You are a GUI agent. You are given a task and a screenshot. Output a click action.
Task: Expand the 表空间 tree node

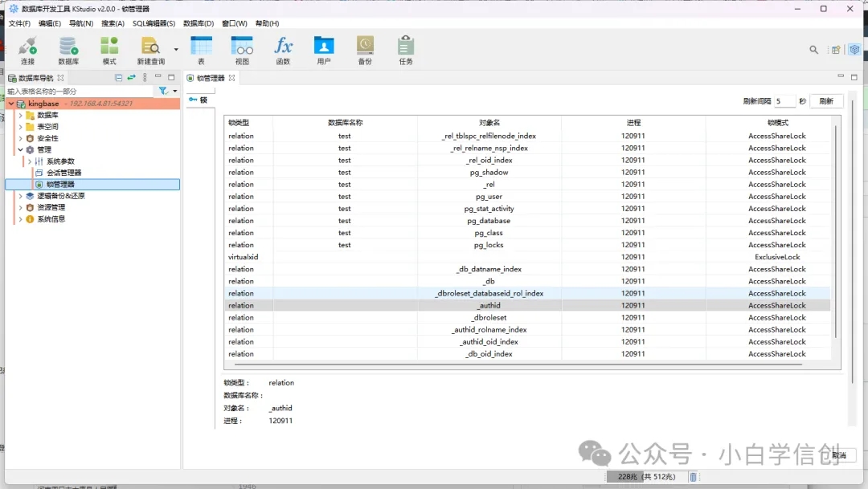(x=20, y=127)
